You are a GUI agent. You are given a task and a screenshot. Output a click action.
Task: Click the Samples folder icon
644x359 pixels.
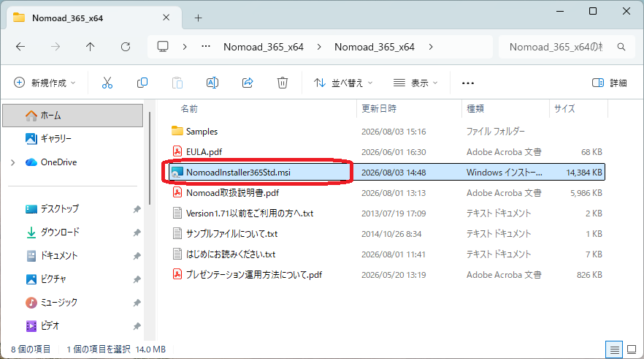[177, 131]
